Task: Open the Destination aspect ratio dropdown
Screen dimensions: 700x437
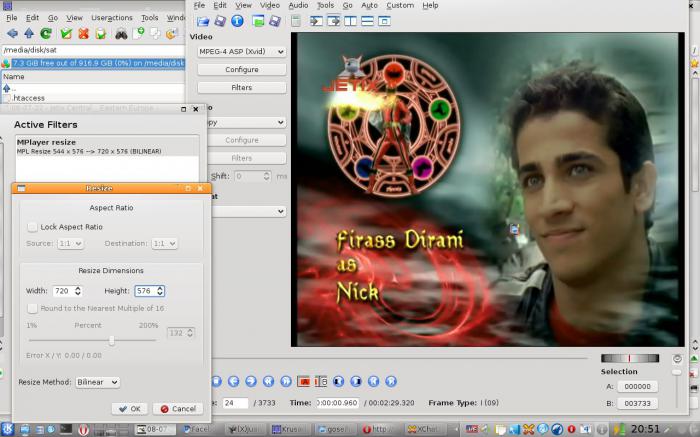Action: pyautogui.click(x=164, y=243)
